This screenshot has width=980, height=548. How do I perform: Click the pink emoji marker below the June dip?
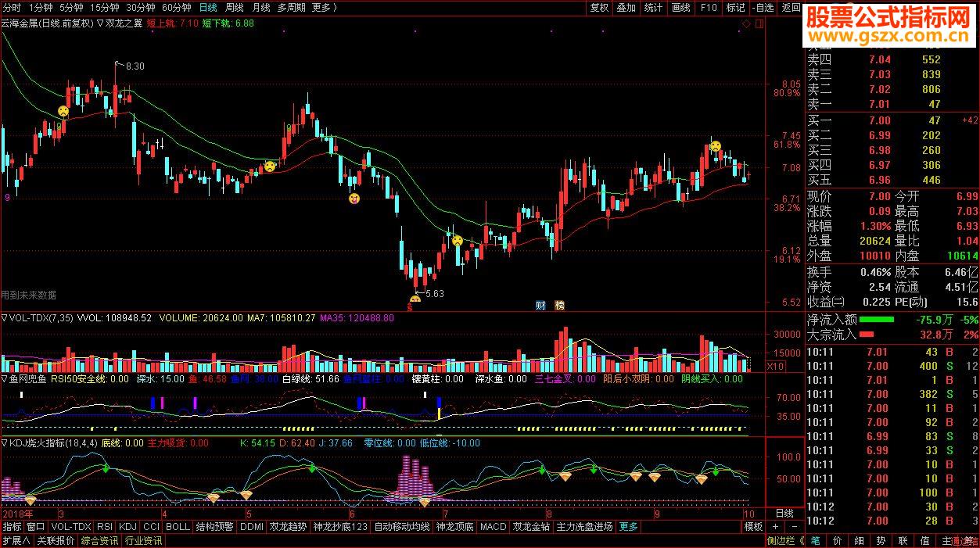(x=354, y=199)
